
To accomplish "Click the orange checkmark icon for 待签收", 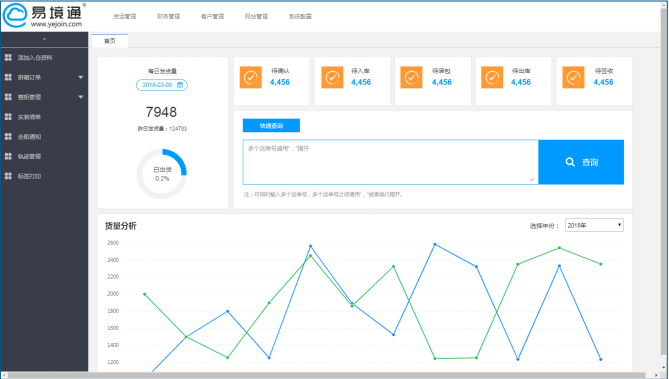I will tap(573, 77).
